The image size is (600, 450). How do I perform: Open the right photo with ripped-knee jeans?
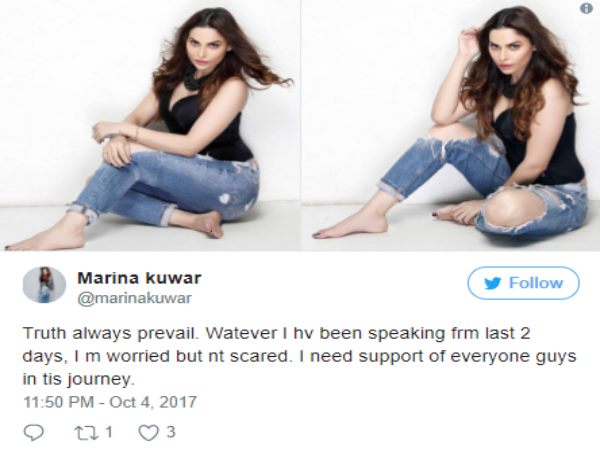450,126
